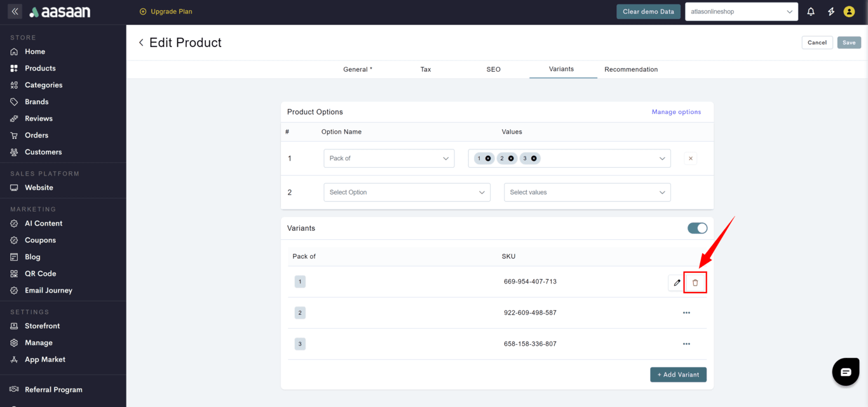Click the Add Variant button

678,375
